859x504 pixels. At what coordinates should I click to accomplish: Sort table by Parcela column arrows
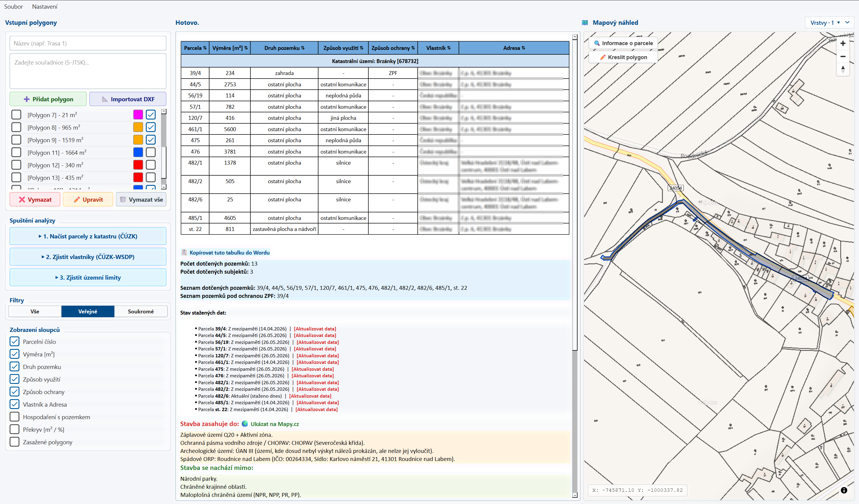[x=205, y=48]
